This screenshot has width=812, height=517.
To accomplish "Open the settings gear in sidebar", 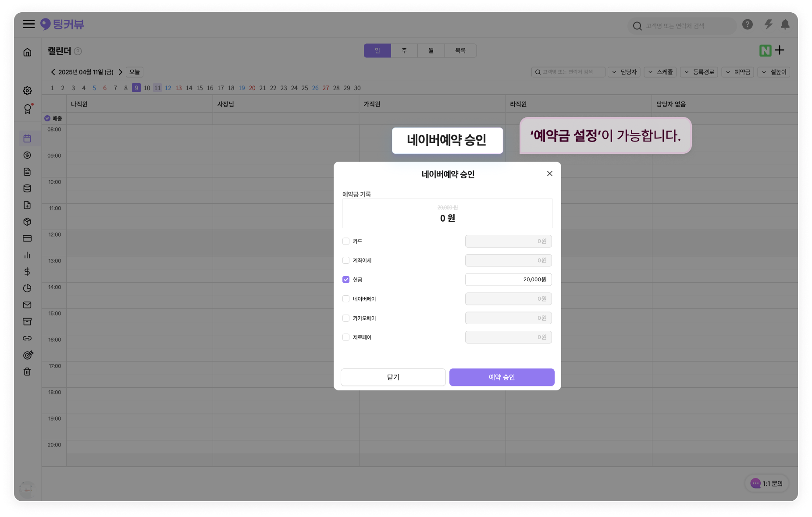I will [x=27, y=91].
